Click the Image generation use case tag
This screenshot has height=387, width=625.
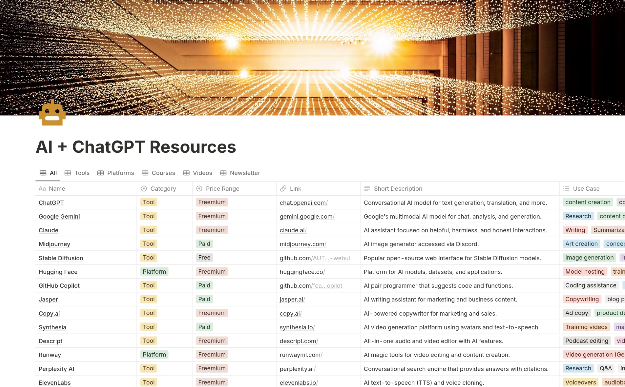[590, 258]
